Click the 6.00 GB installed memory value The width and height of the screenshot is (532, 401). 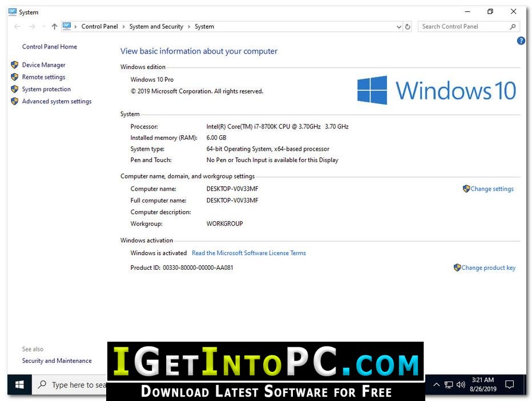coord(216,137)
